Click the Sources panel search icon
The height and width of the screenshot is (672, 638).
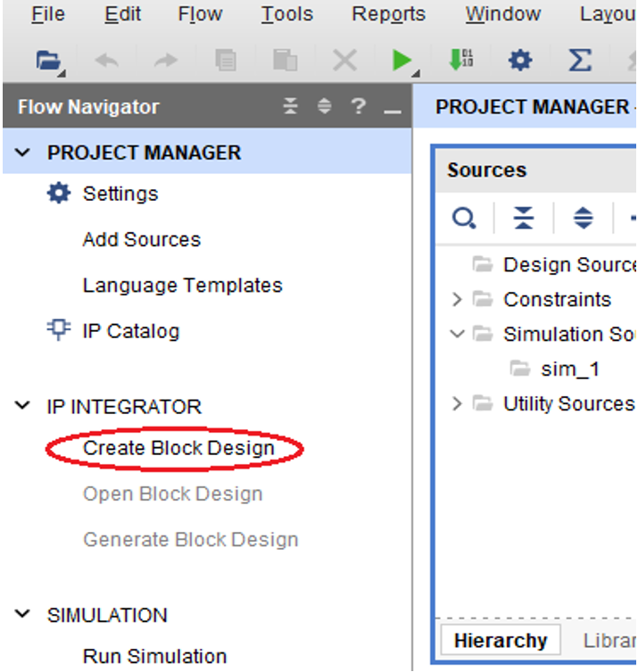464,218
